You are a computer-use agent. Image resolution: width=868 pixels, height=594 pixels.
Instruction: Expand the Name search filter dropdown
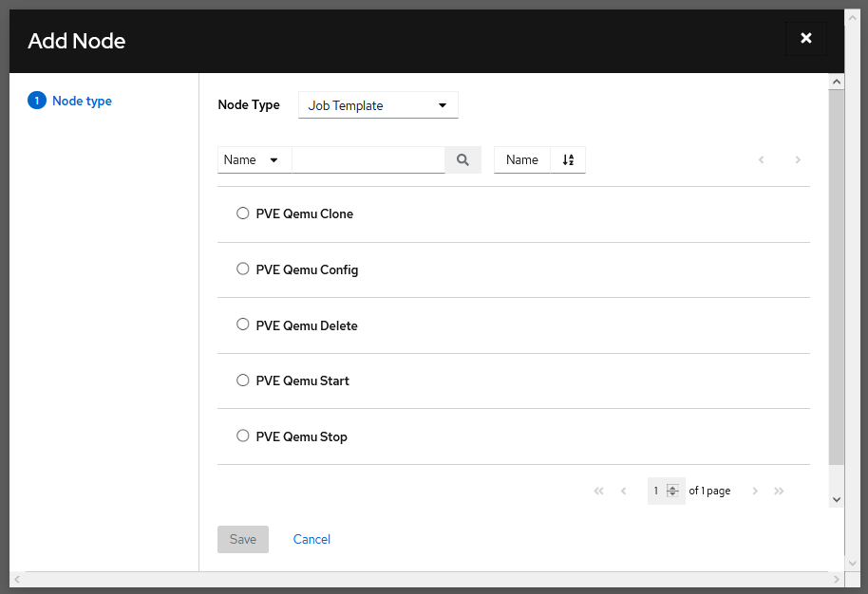pyautogui.click(x=254, y=160)
